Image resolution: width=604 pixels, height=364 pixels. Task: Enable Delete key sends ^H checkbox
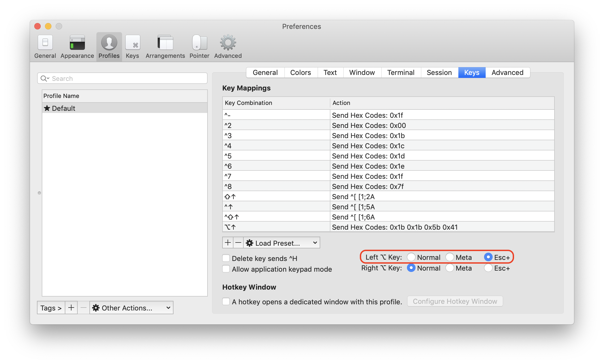point(226,258)
